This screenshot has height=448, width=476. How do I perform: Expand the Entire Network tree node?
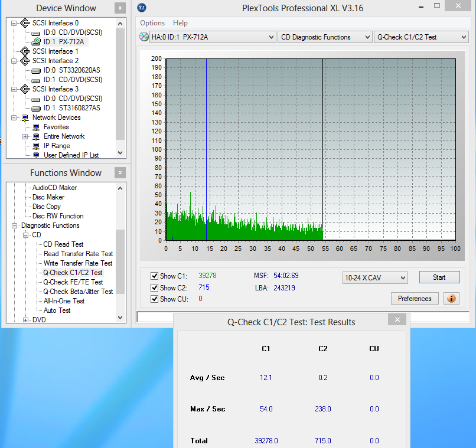point(25,136)
